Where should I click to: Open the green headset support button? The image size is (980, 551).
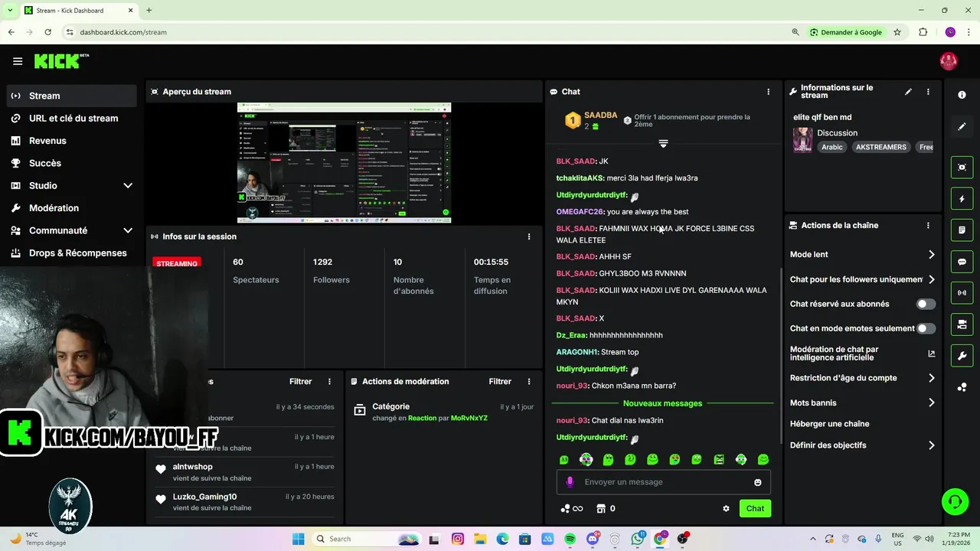click(x=955, y=502)
